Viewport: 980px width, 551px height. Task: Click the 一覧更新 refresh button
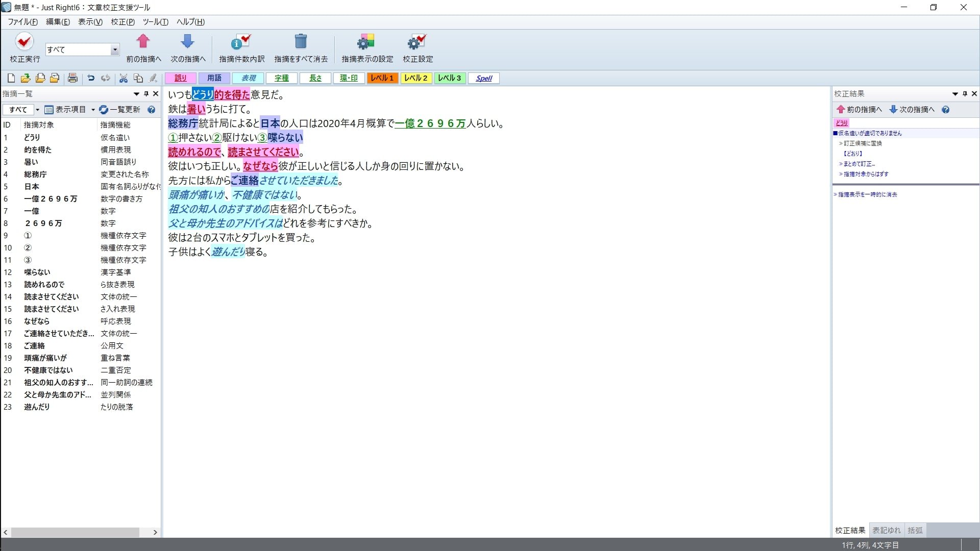click(120, 110)
